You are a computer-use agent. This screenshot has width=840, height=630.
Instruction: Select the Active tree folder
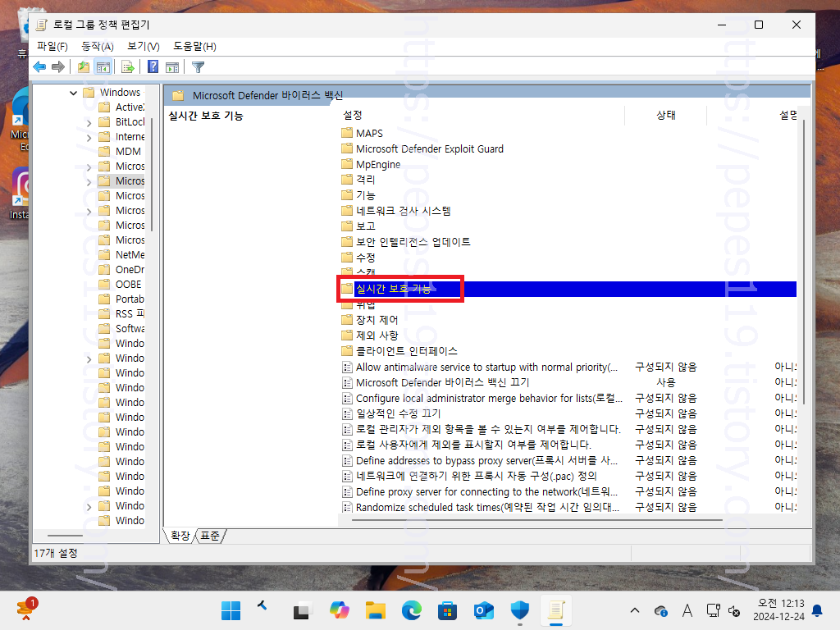click(121, 107)
